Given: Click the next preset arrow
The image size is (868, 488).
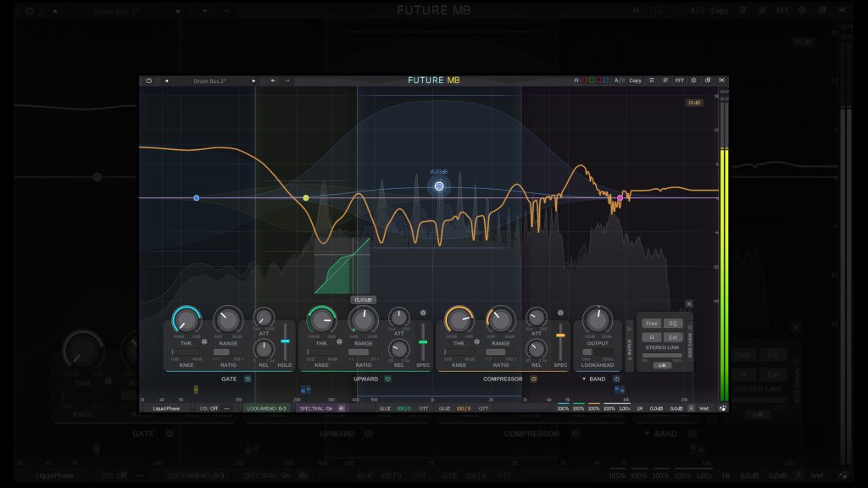Looking at the screenshot, I should [253, 80].
